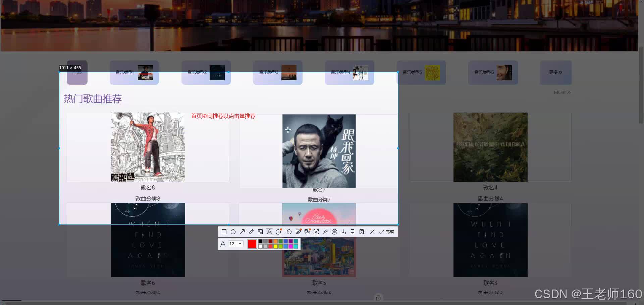Pin the screenshot to the screen
The height and width of the screenshot is (305, 644).
[325, 232]
